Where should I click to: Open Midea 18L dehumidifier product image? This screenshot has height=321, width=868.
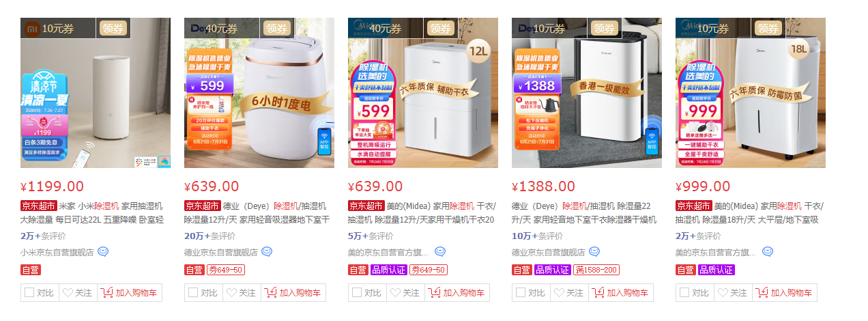coord(751,93)
